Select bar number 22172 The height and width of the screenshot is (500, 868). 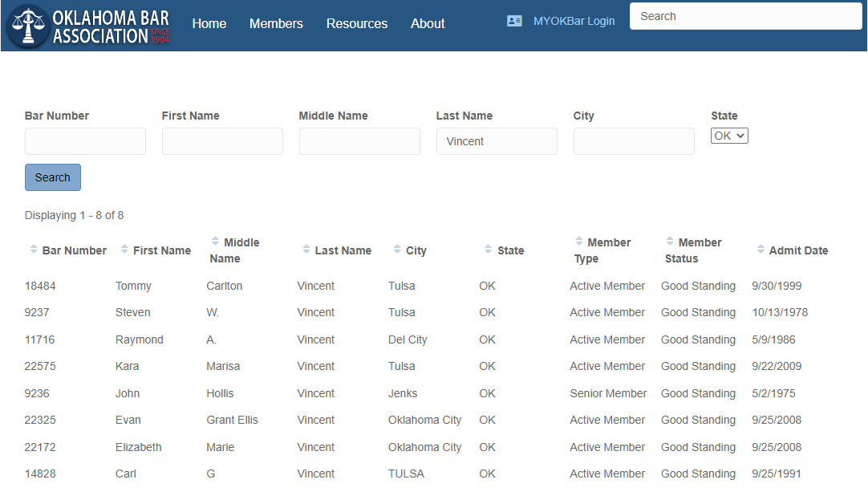pos(40,447)
